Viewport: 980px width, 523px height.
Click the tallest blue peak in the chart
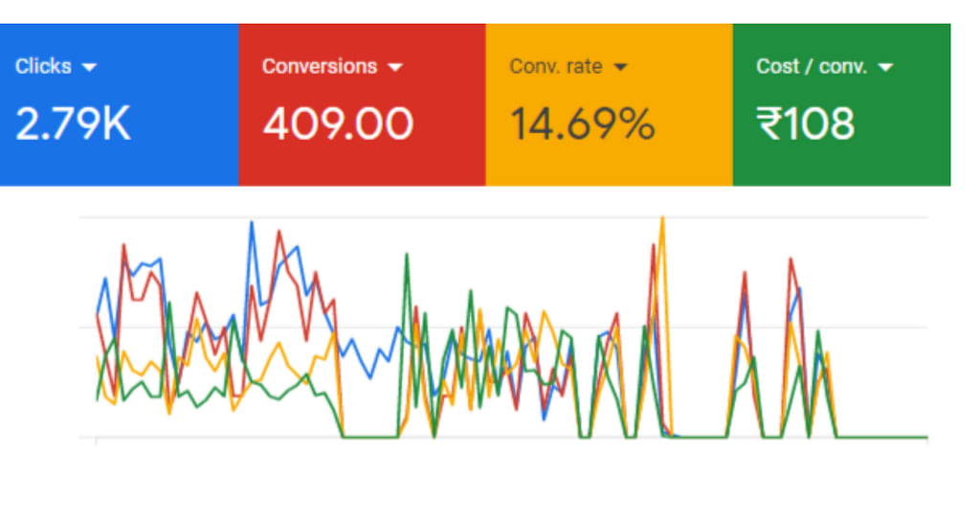(252, 223)
